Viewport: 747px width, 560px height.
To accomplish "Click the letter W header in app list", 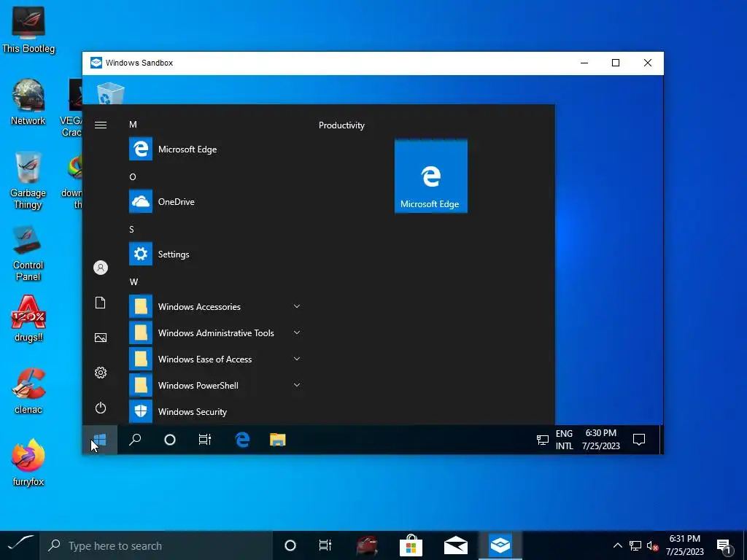I will (x=134, y=282).
